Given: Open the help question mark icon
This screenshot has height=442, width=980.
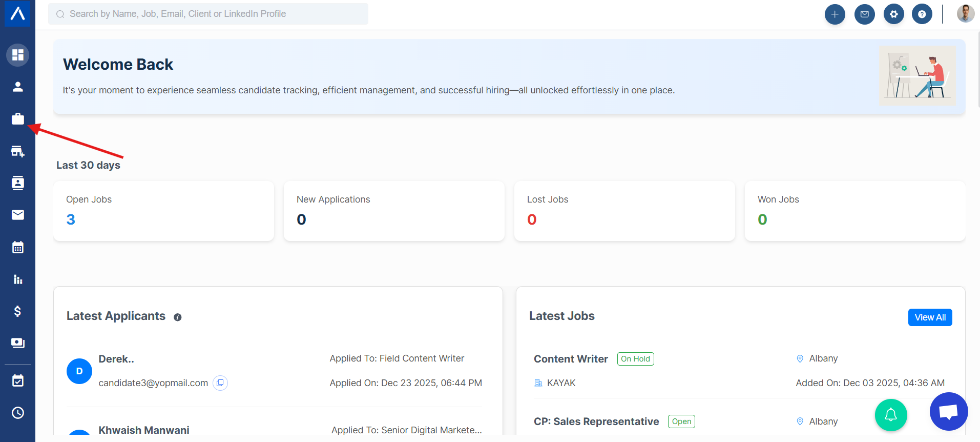Looking at the screenshot, I should click(922, 14).
